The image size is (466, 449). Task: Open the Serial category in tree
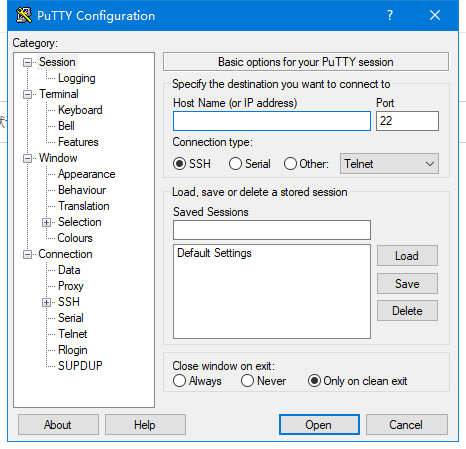(x=71, y=318)
